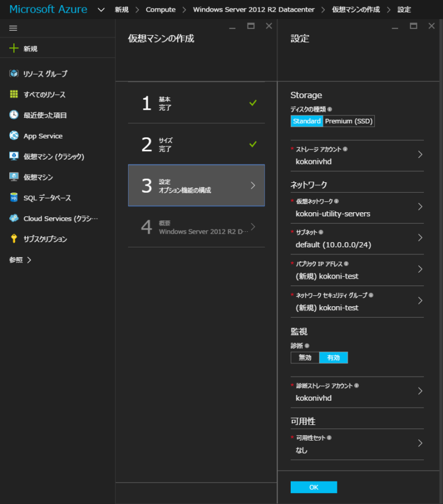The width and height of the screenshot is (443, 504).
Task: Enable 診断 with 有効 option
Action: point(333,358)
